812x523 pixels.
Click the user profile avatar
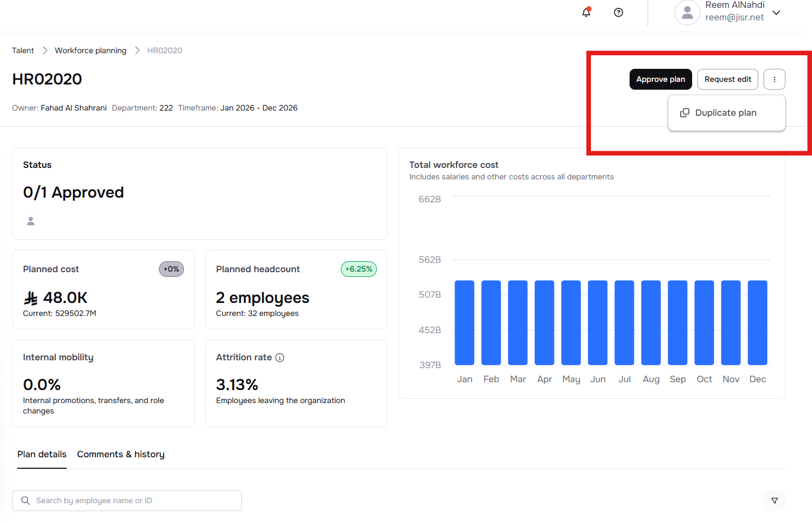(x=687, y=13)
